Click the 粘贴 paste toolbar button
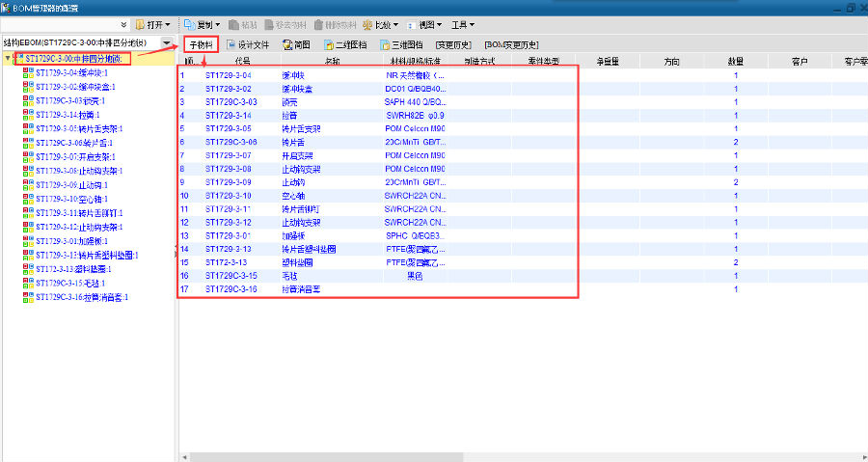The width and height of the screenshot is (868, 462). click(x=242, y=25)
